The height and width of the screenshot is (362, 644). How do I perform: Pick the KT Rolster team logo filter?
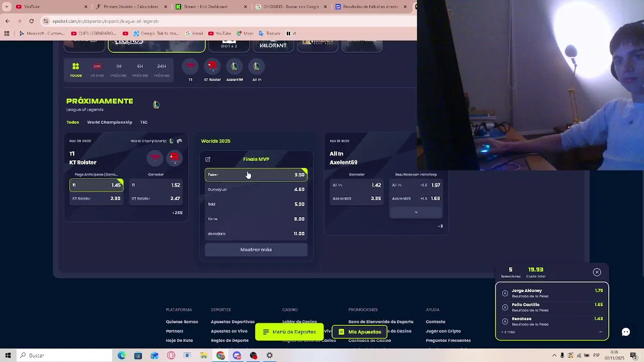[x=212, y=66]
